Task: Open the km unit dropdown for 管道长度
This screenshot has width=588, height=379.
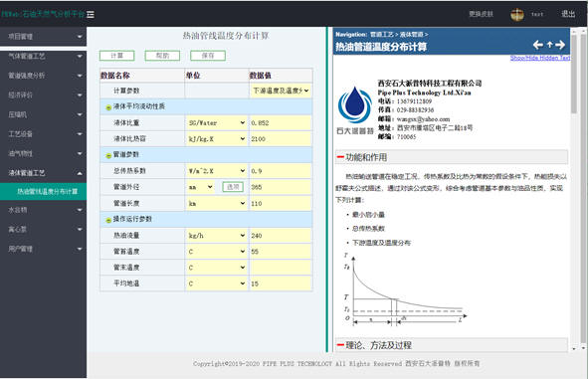Action: [x=216, y=204]
